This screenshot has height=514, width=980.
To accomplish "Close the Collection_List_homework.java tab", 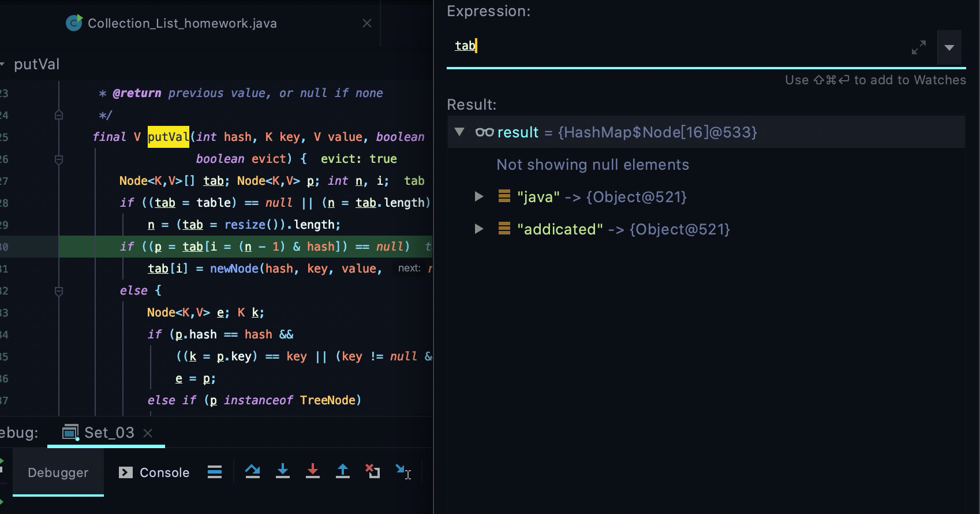I will tap(367, 23).
